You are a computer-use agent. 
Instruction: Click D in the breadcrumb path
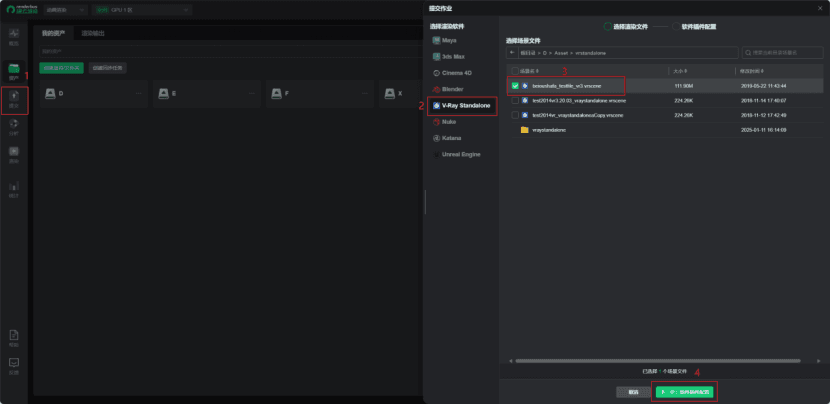545,53
